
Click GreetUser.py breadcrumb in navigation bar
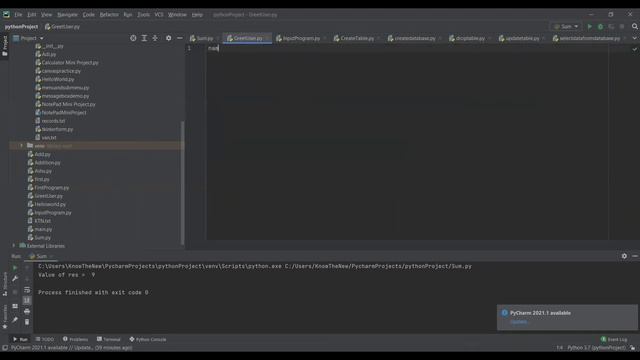pyautogui.click(x=62, y=27)
